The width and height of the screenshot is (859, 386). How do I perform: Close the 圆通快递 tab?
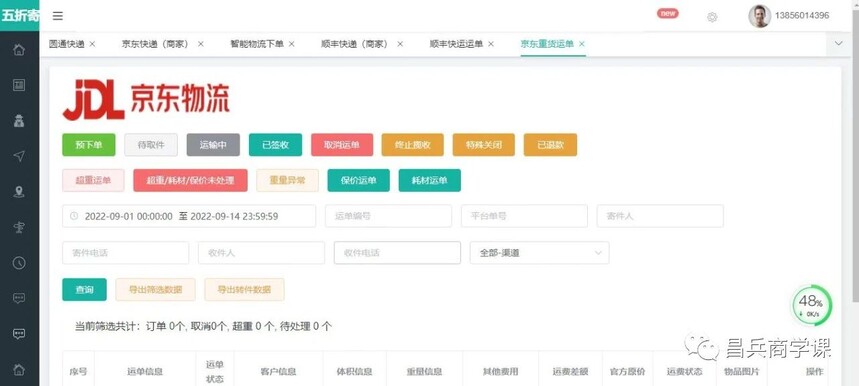(92, 44)
